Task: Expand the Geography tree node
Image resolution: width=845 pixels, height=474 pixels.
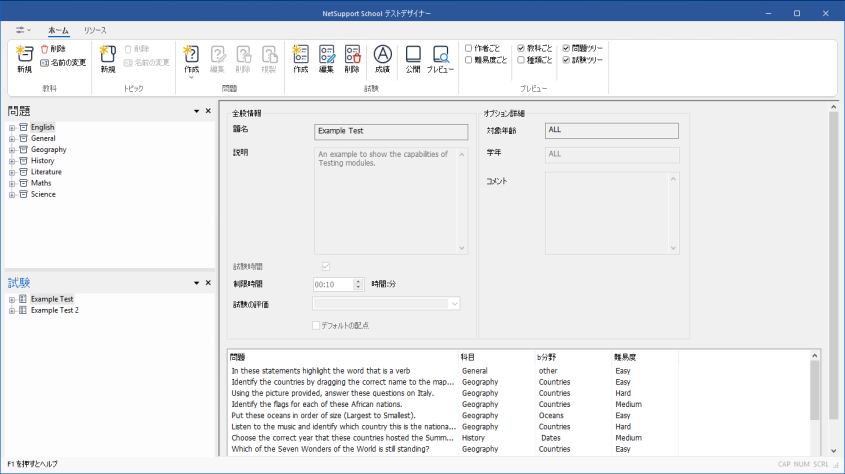Action: (x=12, y=149)
